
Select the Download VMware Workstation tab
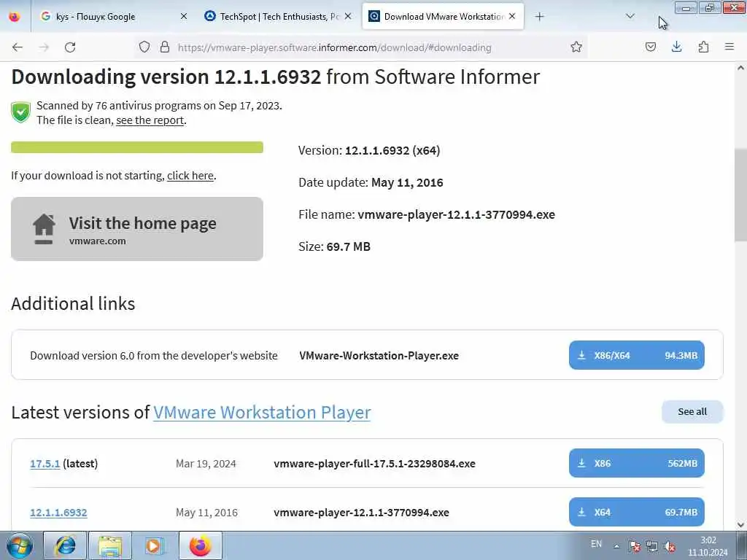[443, 17]
